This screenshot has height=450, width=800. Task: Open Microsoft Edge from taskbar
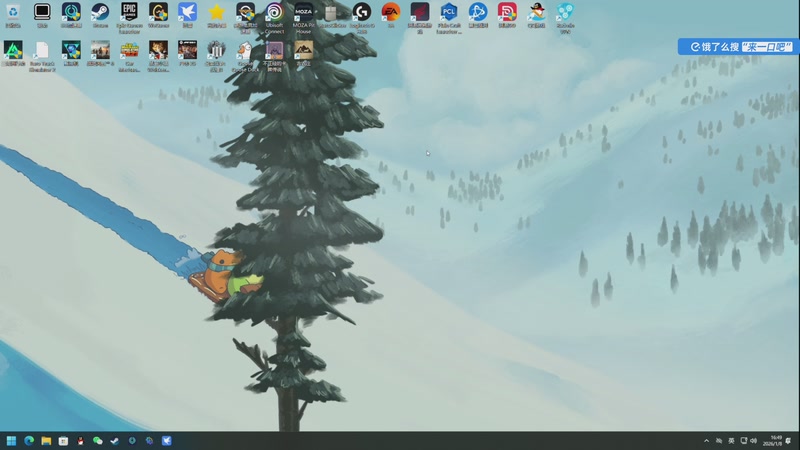29,441
